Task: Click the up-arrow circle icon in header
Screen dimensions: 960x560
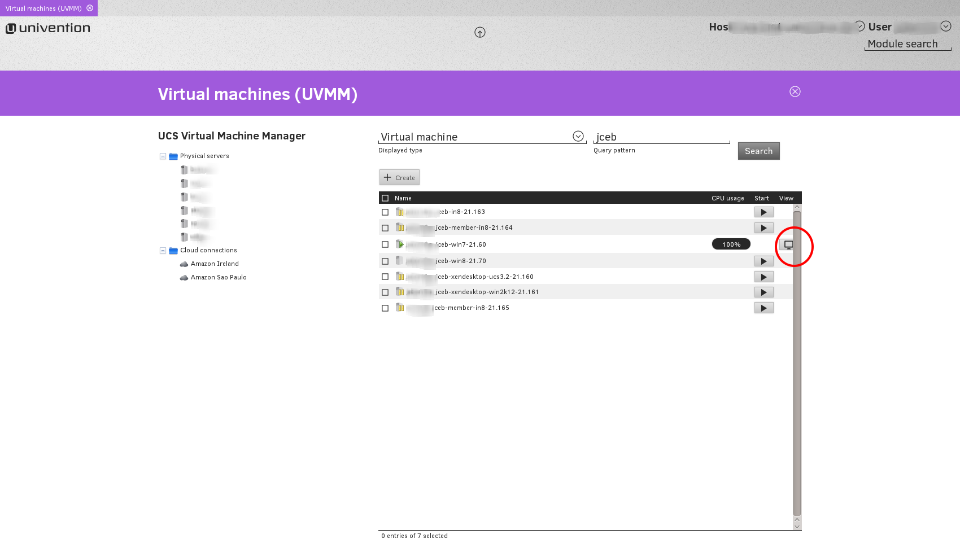Action: (x=480, y=33)
